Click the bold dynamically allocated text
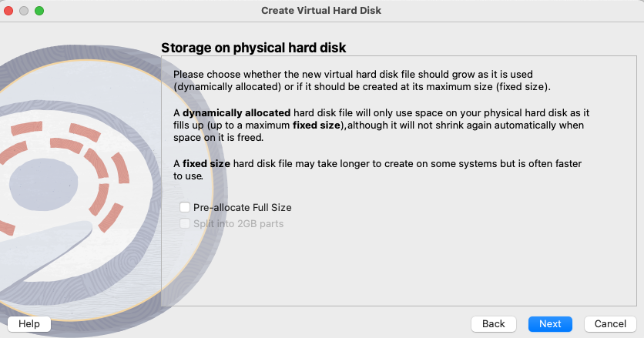 click(x=236, y=113)
